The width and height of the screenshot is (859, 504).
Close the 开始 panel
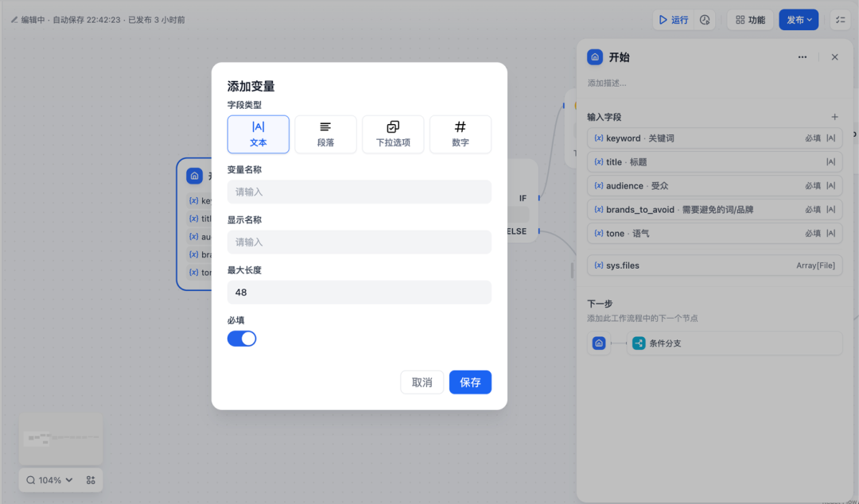[834, 57]
